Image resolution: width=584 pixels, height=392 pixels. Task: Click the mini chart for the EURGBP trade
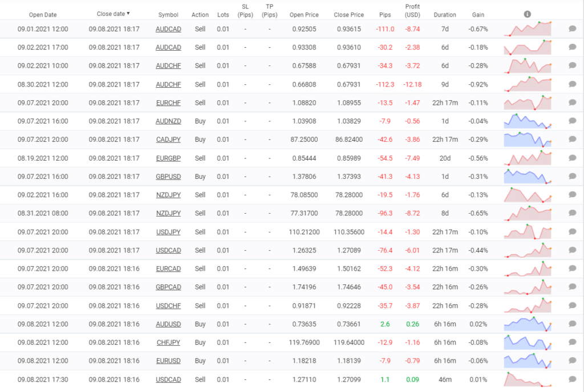click(528, 158)
